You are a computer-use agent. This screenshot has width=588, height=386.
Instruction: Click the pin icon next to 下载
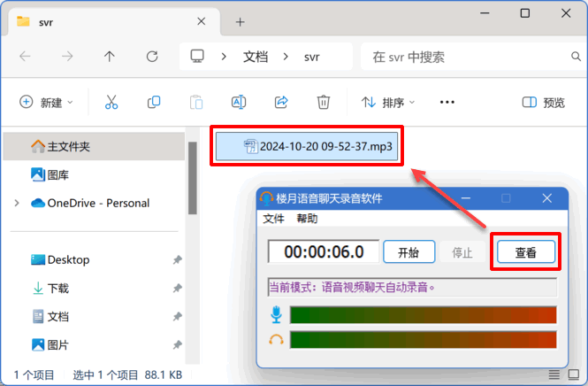178,289
